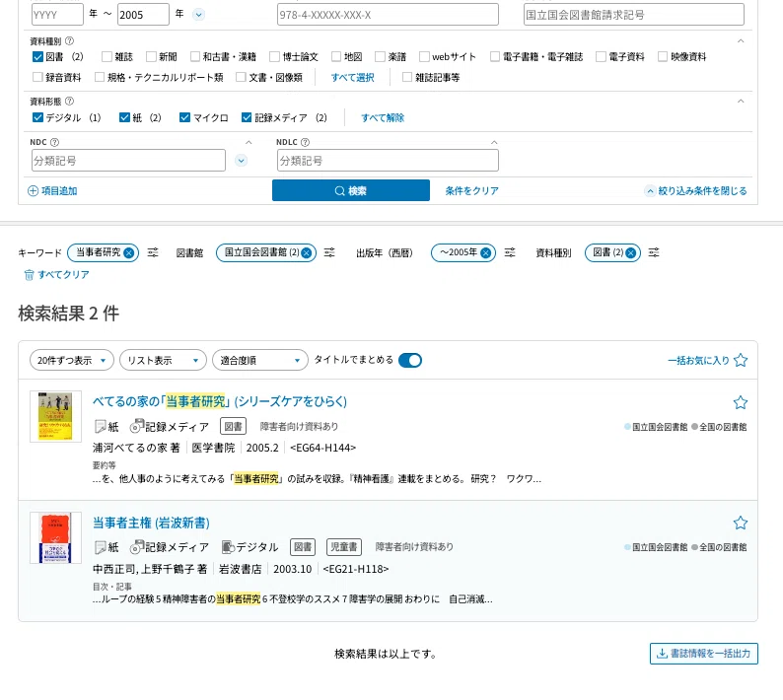The height and width of the screenshot is (700, 783).
Task: Check 新聞 material type checkbox
Action: click(151, 57)
